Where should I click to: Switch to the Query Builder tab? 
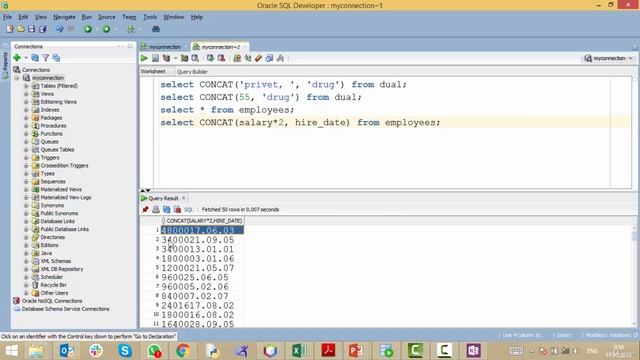(192, 71)
